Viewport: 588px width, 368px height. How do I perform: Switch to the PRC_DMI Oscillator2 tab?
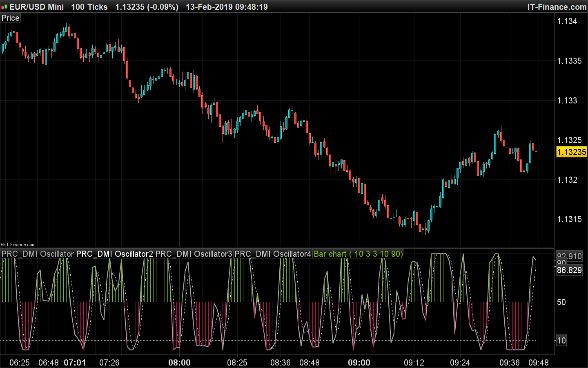coord(115,254)
